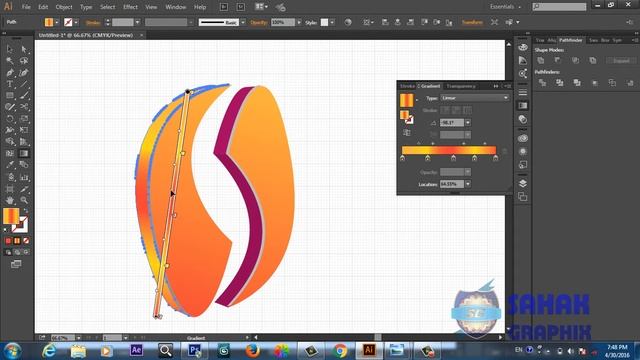640x360 pixels.
Task: Switch to the Stroke tab
Action: point(407,86)
